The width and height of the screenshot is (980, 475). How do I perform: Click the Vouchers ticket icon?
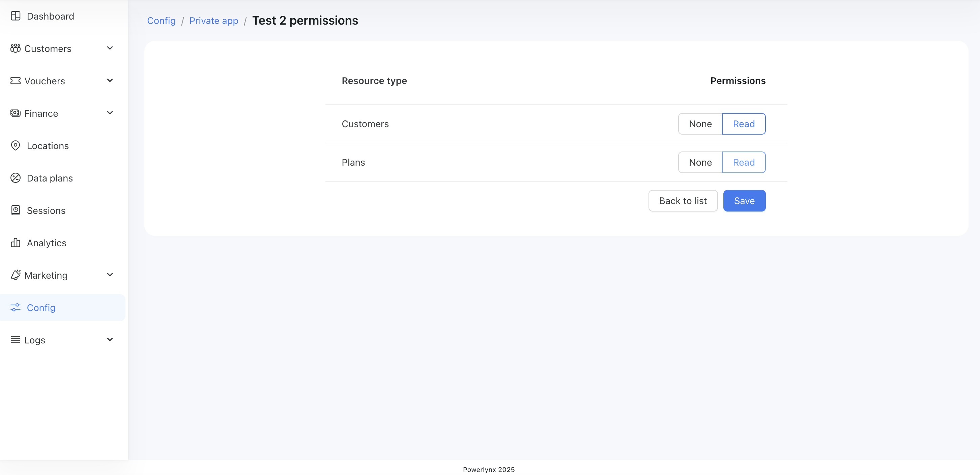[16, 81]
